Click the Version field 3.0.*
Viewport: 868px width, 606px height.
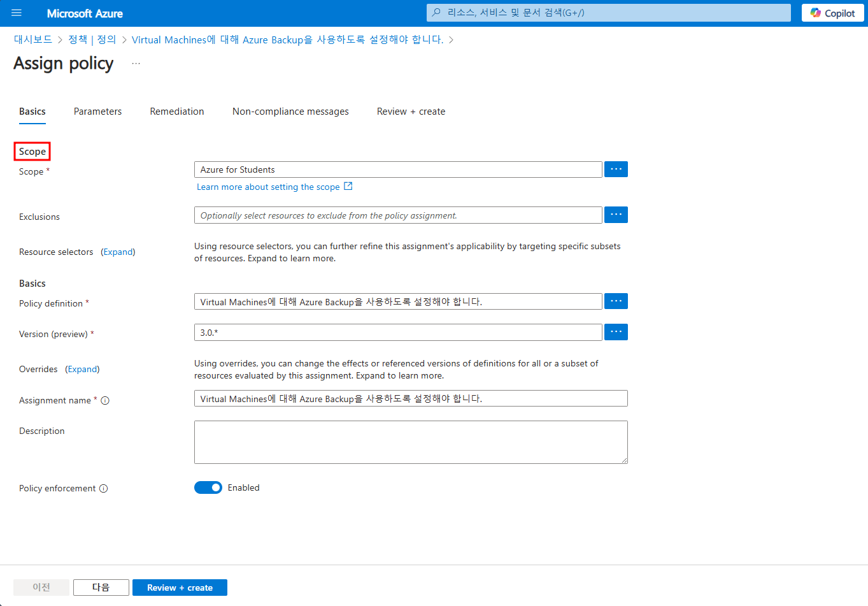(x=398, y=332)
